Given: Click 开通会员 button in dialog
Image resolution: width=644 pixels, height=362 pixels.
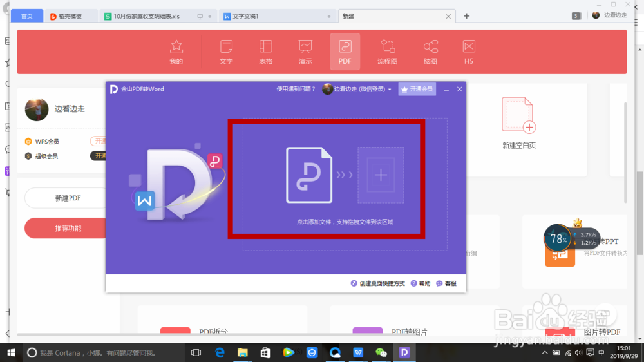Looking at the screenshot, I should [417, 89].
